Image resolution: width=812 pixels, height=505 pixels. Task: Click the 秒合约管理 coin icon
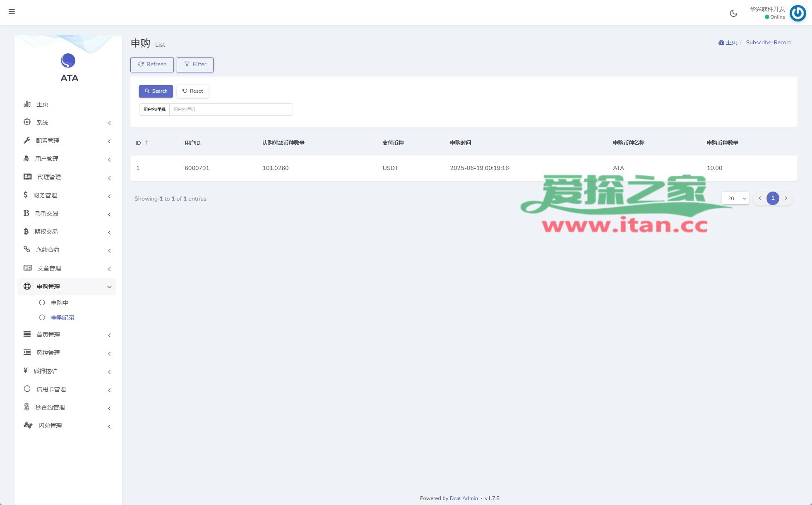pos(26,407)
